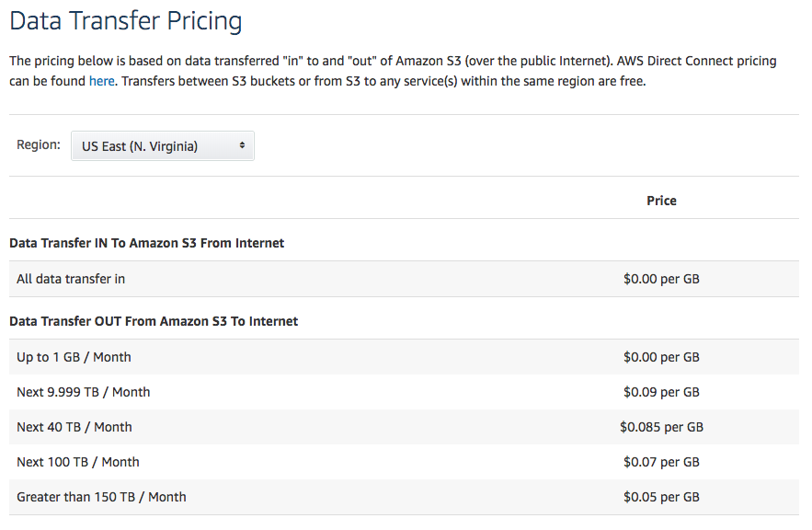
Task: Select the "Next 40 TB / Month" row label
Action: point(74,427)
